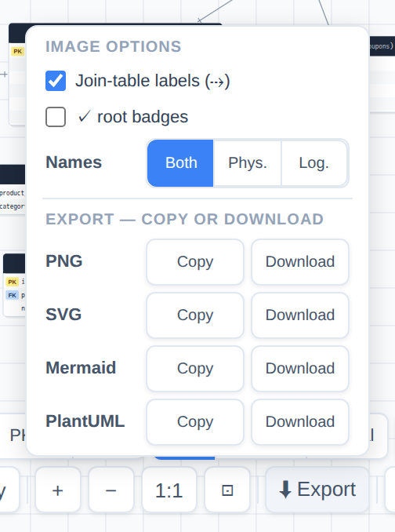Download diagram as PNG
Image resolution: width=395 pixels, height=532 pixels.
[300, 262]
